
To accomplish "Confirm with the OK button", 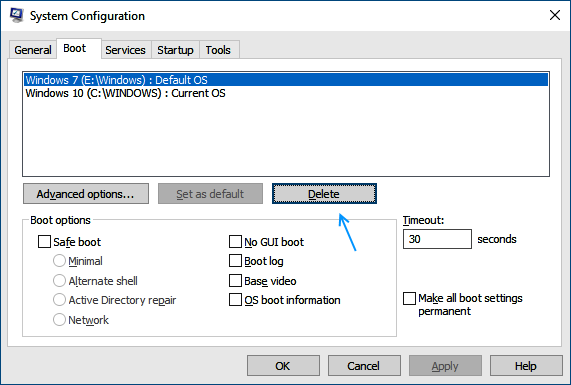I will (283, 366).
